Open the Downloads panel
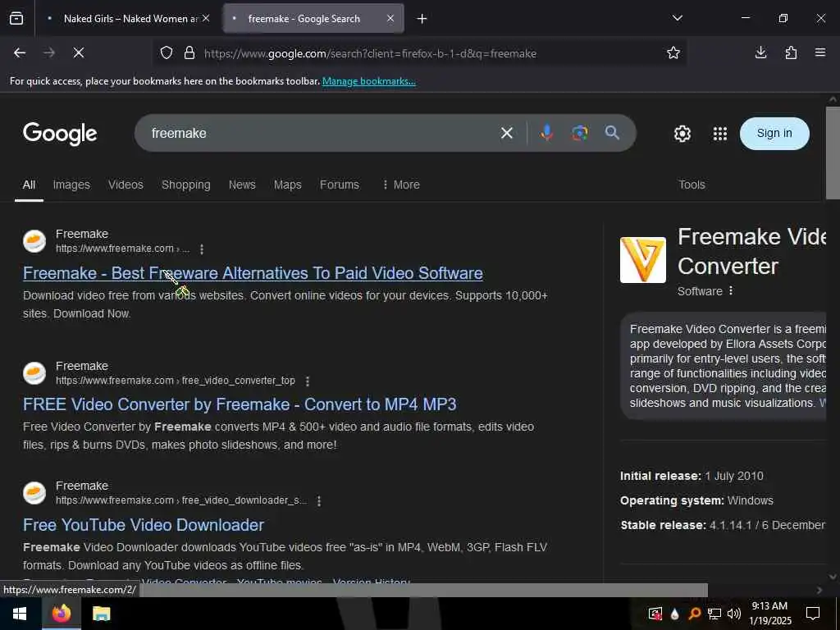The image size is (840, 630). point(760,52)
